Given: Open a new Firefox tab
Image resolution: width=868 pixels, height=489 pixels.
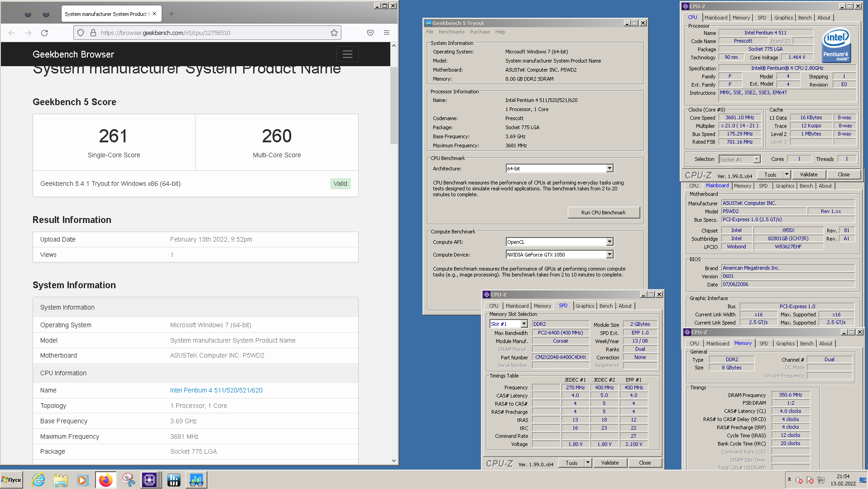Looking at the screenshot, I should [171, 14].
